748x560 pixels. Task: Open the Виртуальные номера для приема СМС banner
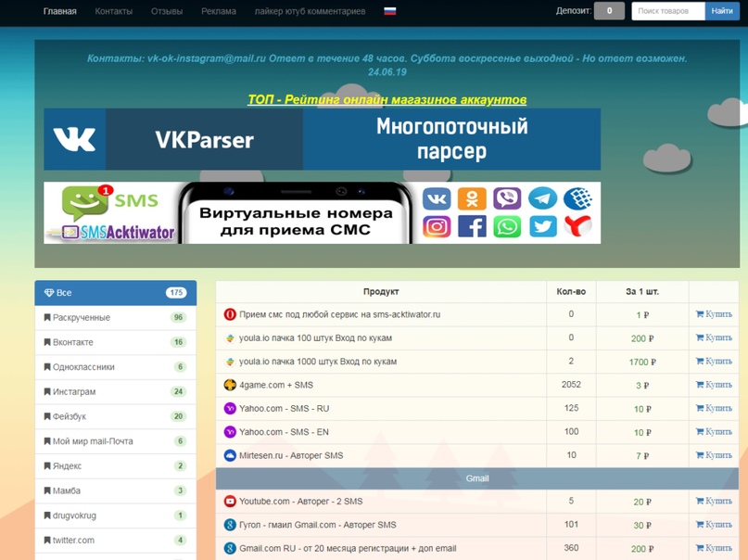[322, 212]
